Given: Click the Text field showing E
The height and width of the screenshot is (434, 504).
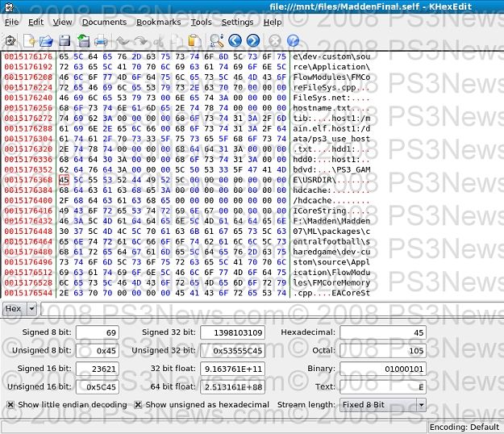Looking at the screenshot, I should click(x=383, y=387).
